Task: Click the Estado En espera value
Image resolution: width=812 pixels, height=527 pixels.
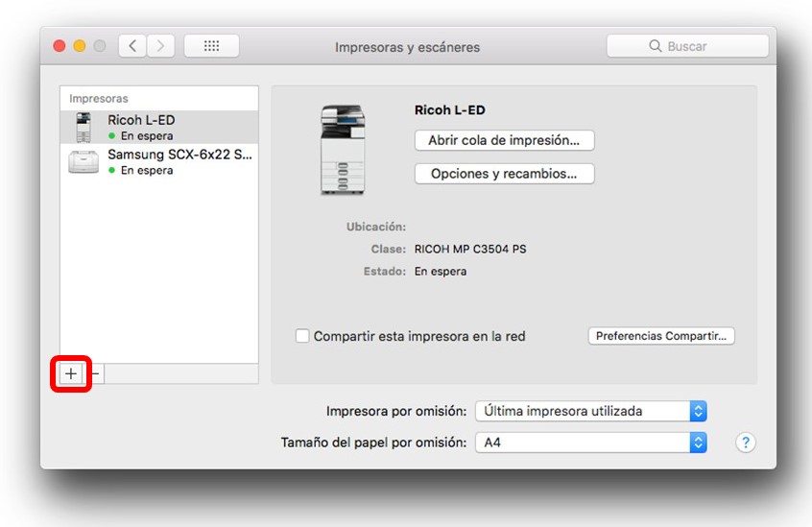Action: [x=441, y=272]
